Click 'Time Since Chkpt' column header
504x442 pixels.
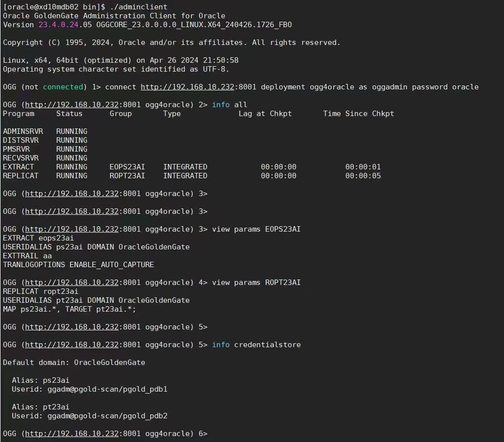(x=358, y=114)
